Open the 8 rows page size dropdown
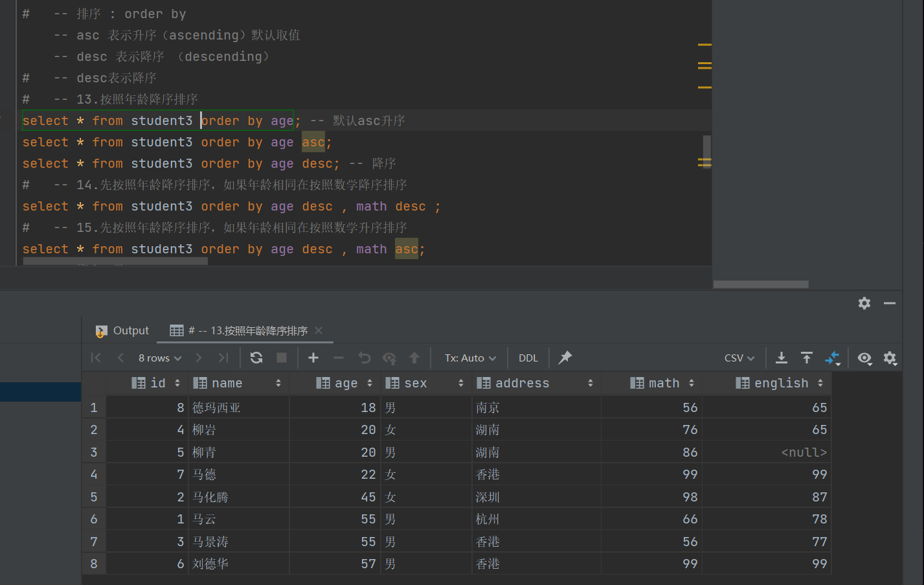924x585 pixels. 160,358
